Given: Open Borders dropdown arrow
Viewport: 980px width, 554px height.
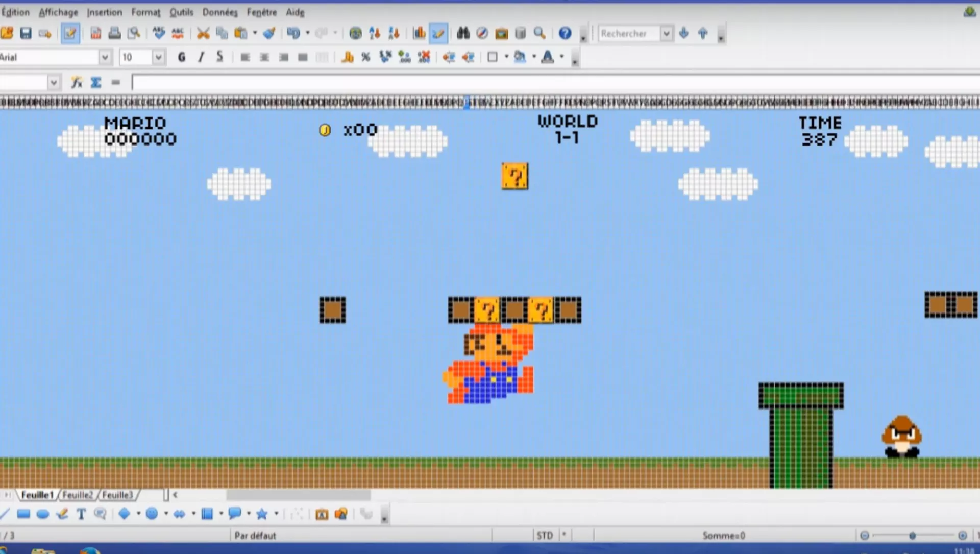Looking at the screenshot, I should [506, 57].
